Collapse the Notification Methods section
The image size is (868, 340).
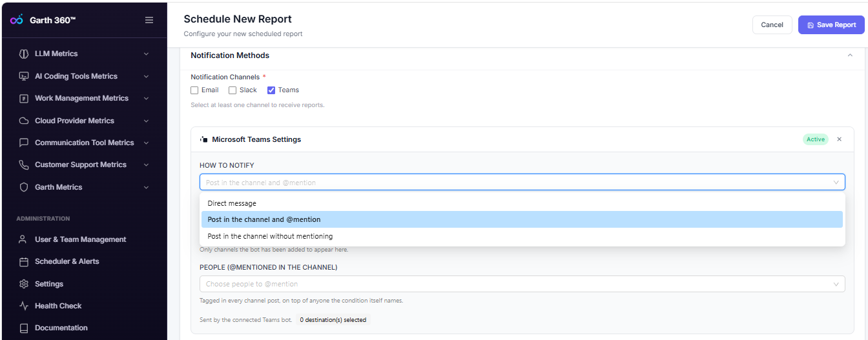pyautogui.click(x=850, y=55)
